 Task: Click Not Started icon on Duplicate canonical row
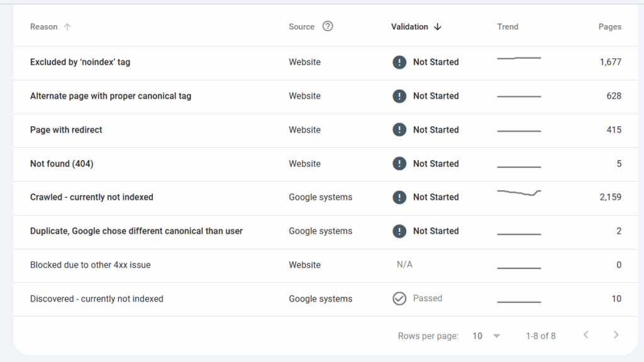click(399, 231)
